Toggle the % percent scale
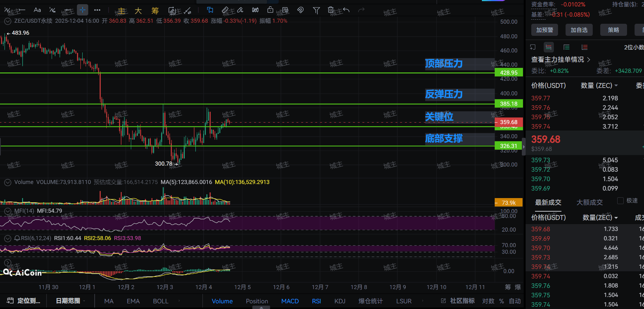 point(501,301)
